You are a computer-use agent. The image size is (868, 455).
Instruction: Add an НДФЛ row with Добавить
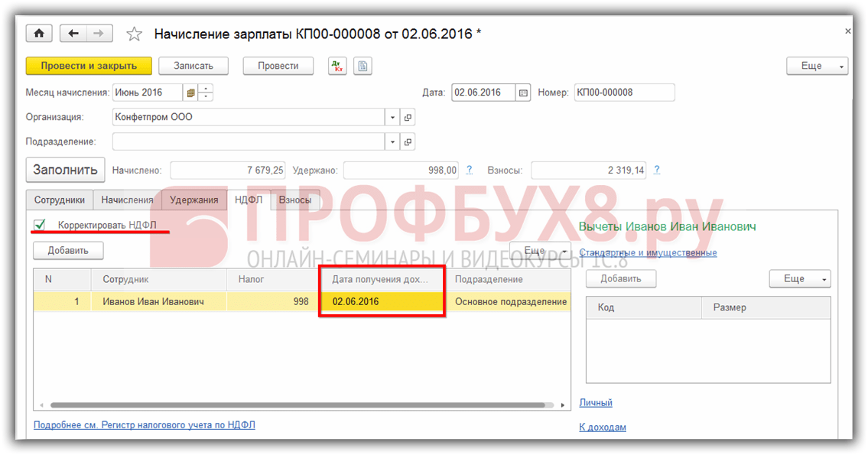68,251
